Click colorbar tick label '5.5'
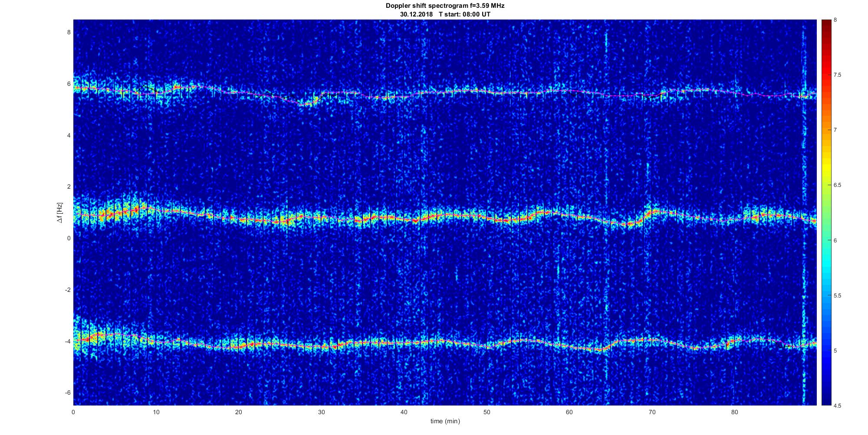 click(x=838, y=296)
